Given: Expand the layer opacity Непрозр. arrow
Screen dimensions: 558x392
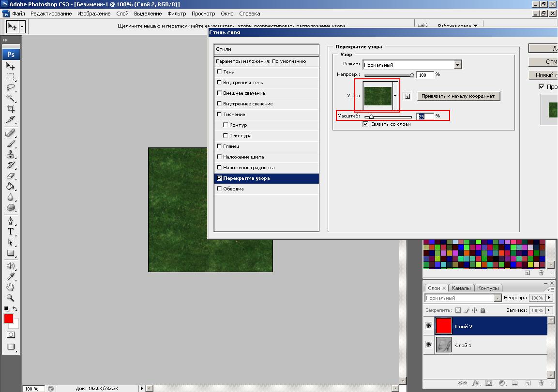Looking at the screenshot, I should click(x=549, y=298).
